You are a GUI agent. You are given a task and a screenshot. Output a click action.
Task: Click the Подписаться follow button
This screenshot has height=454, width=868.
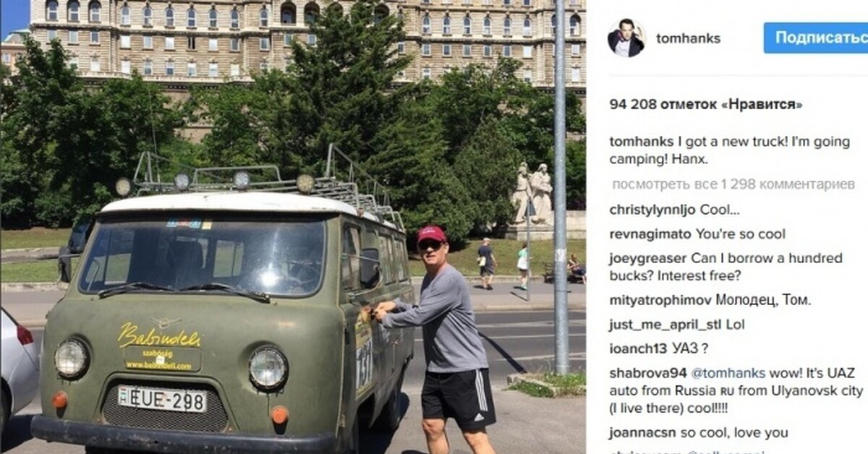pyautogui.click(x=816, y=38)
